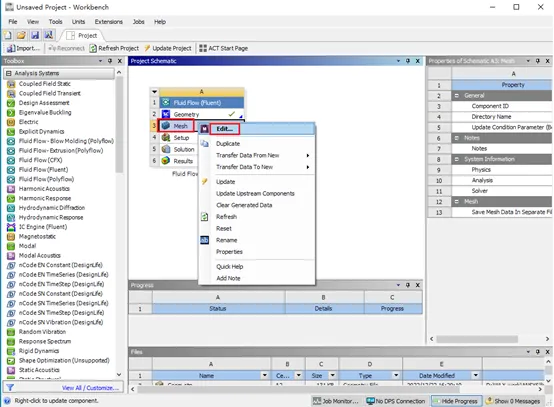554x407 pixels.
Task: Choose Update from the context menu
Action: tap(257, 182)
